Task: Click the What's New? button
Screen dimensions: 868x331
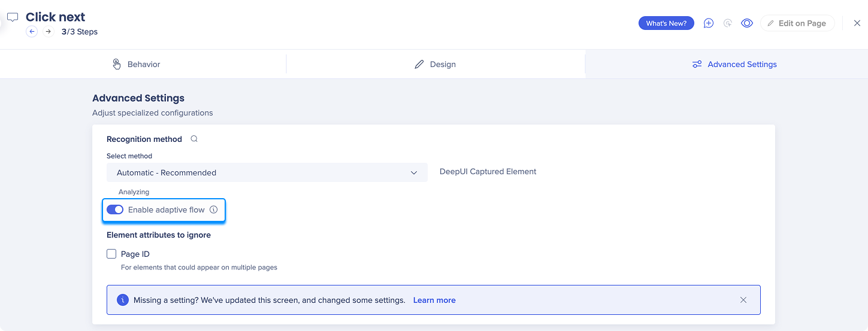Action: tap(666, 23)
